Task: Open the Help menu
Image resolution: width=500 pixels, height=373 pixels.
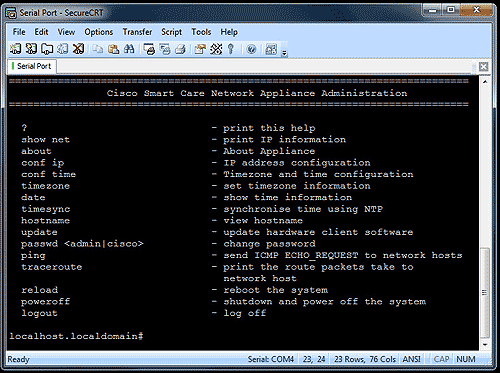Action: pos(229,32)
